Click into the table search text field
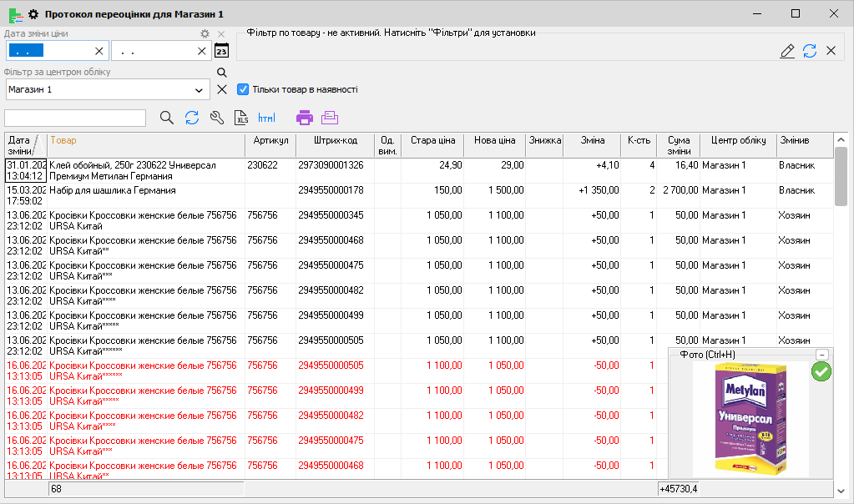 pos(75,118)
